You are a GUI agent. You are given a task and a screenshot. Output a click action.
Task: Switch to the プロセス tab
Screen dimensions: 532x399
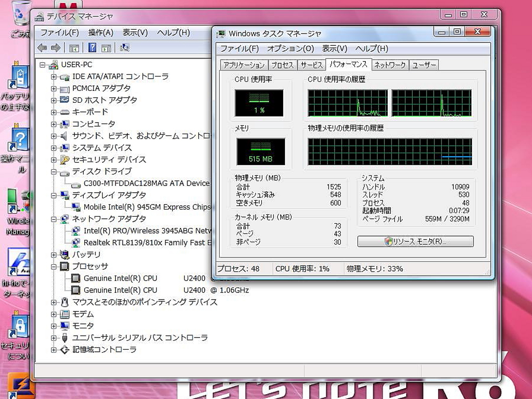[x=282, y=65]
